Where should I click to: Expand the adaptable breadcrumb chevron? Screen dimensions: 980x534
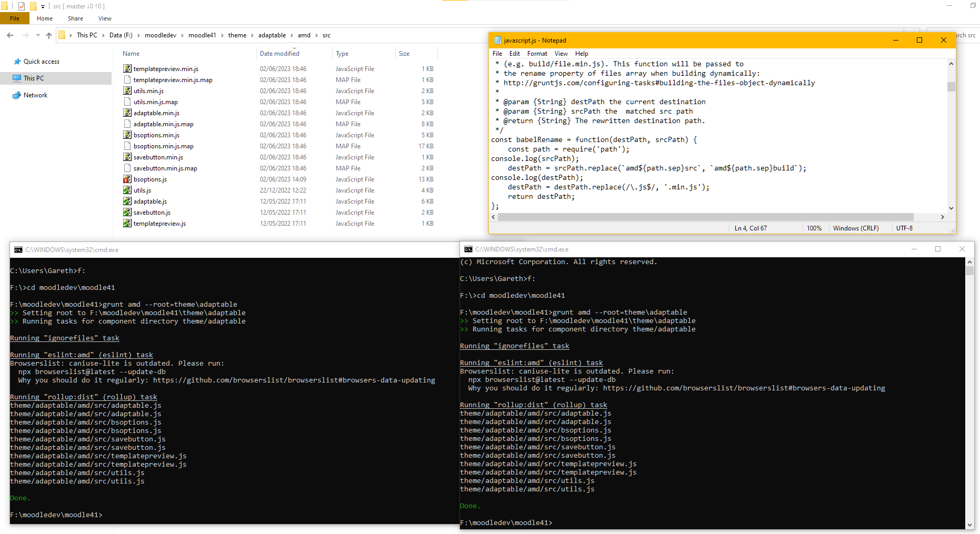pyautogui.click(x=292, y=35)
